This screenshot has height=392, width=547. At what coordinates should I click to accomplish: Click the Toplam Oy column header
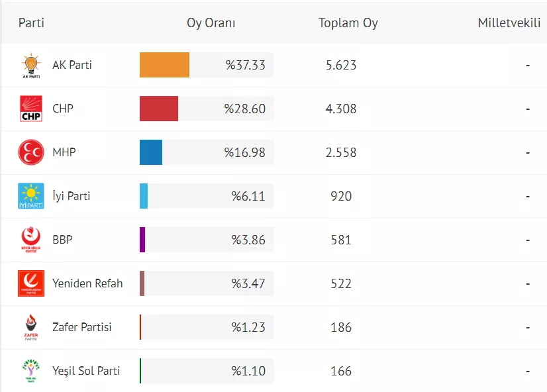click(x=348, y=23)
